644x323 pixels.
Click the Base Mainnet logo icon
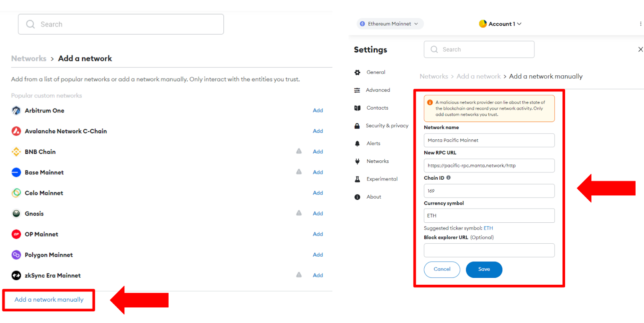click(x=16, y=172)
